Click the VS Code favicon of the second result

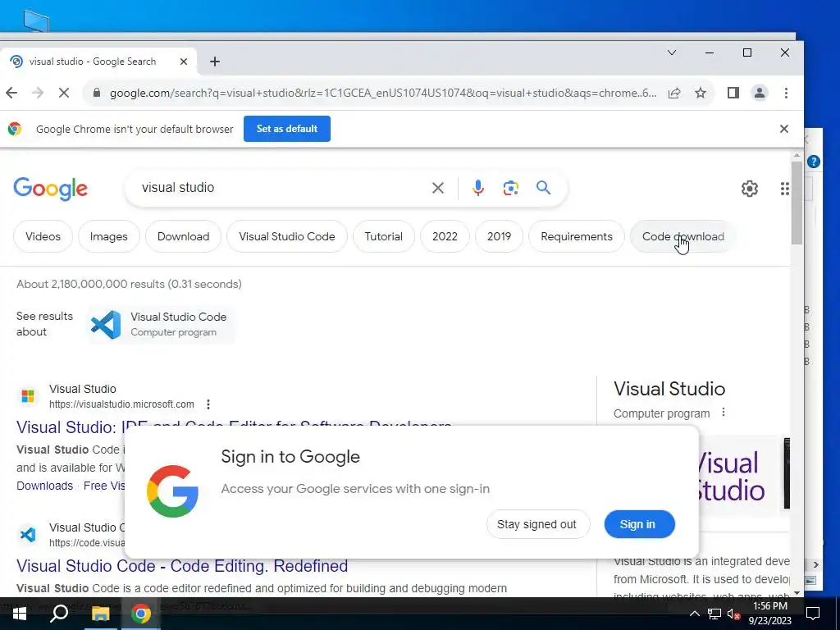pos(28,535)
